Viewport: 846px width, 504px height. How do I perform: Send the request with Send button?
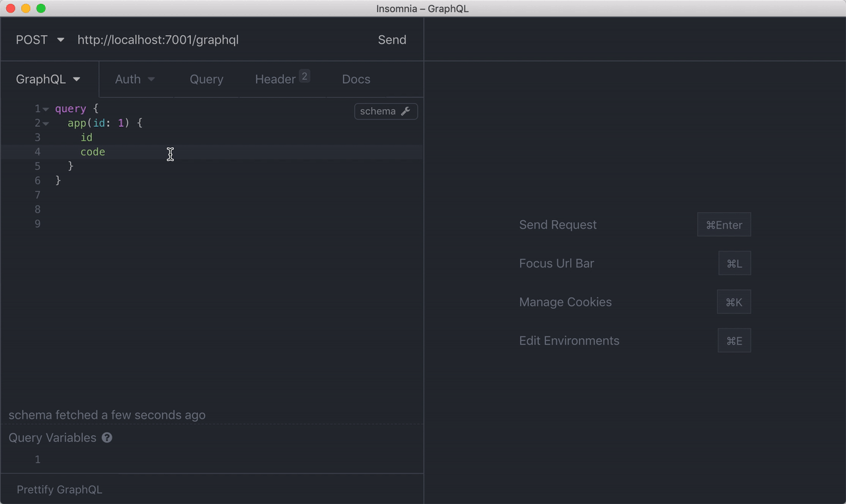392,40
